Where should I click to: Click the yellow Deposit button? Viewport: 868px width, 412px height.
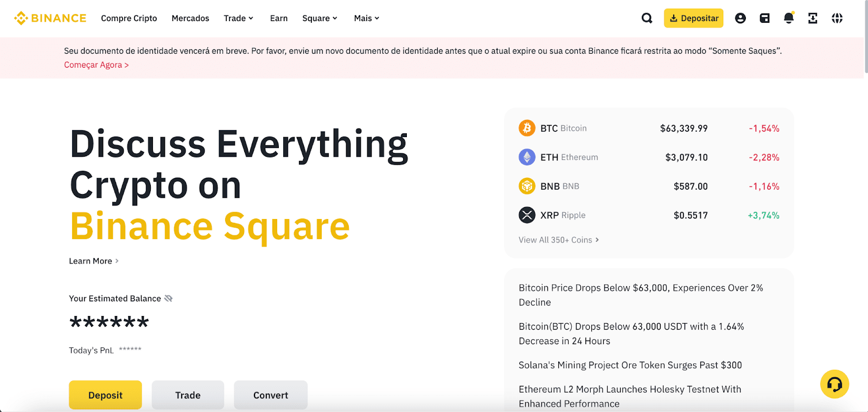tap(105, 395)
